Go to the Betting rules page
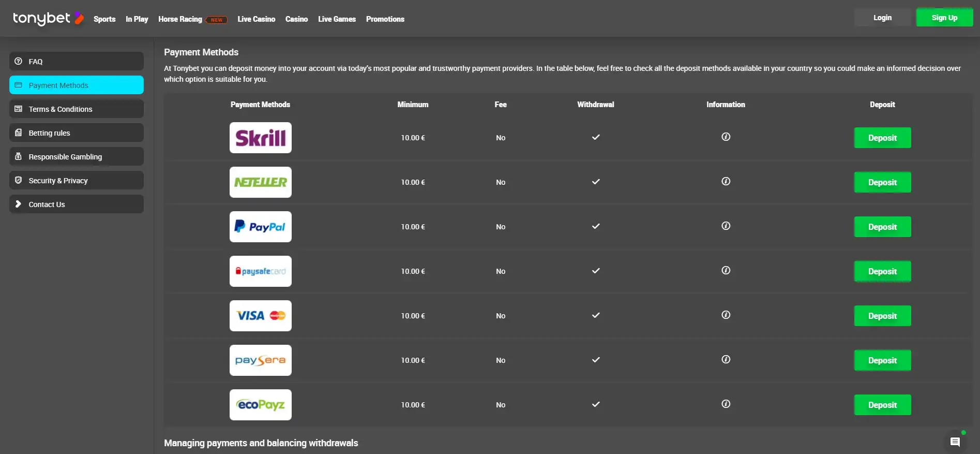The height and width of the screenshot is (454, 980). point(77,133)
